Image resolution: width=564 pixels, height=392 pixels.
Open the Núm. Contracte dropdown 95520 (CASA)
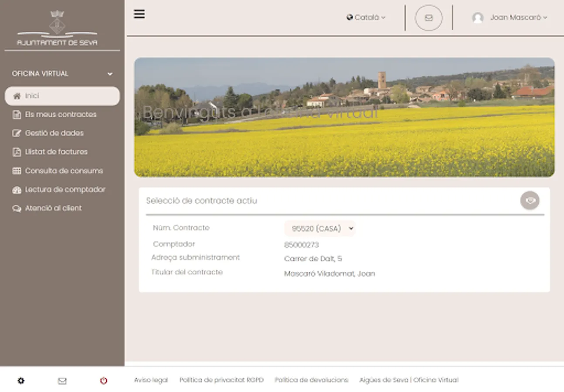(x=320, y=228)
